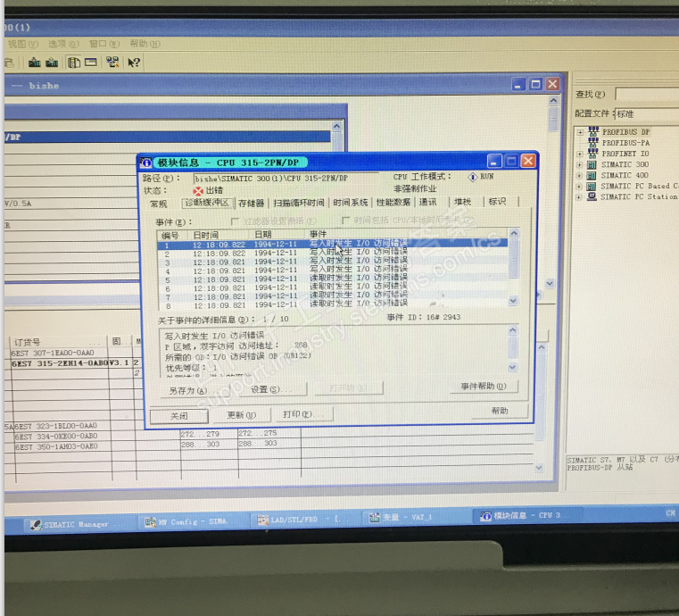Click the 关闭 button in module dialog
Image resolution: width=679 pixels, height=616 pixels.
click(x=178, y=416)
